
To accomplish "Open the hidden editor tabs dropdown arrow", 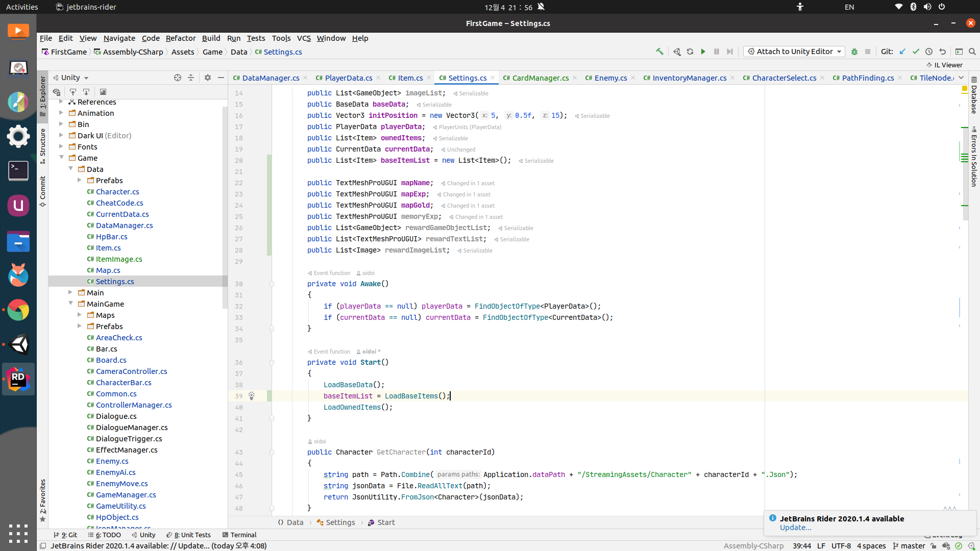I will [961, 78].
